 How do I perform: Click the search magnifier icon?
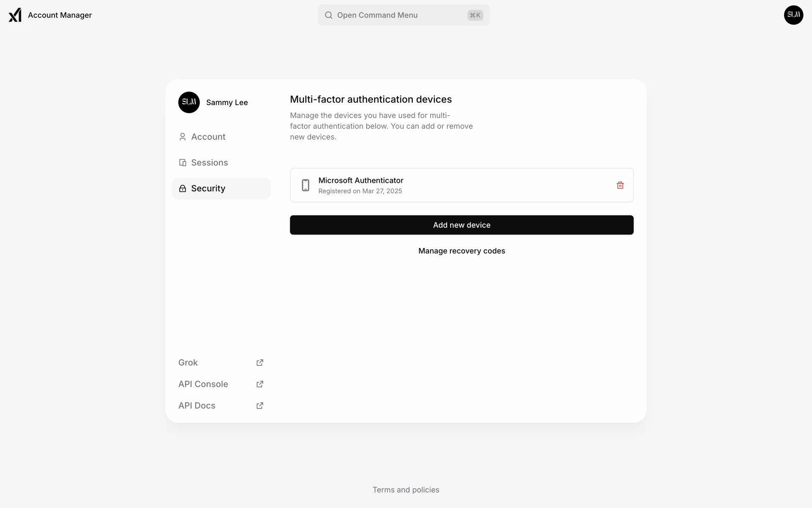[329, 15]
